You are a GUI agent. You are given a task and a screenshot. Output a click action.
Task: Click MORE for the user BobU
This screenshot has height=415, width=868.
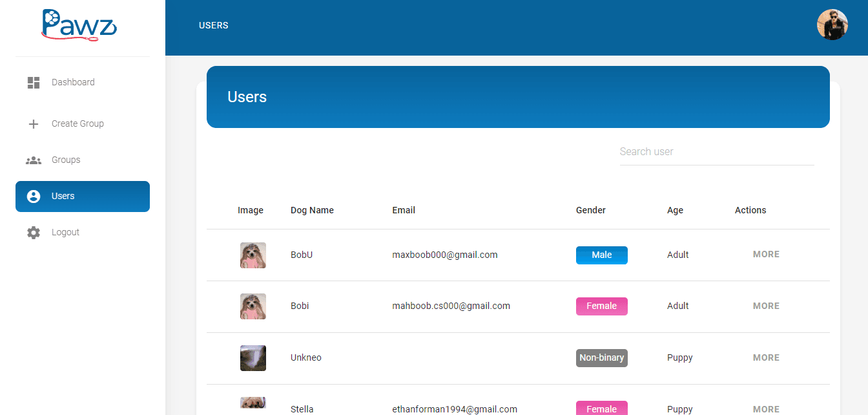pos(766,254)
